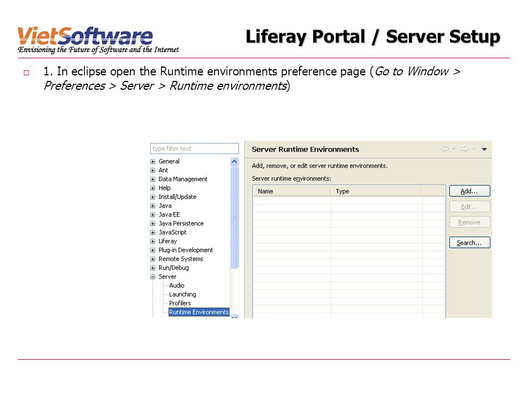Image resolution: width=532 pixels, height=399 pixels.
Task: Click the Edit... button
Action: tap(469, 207)
